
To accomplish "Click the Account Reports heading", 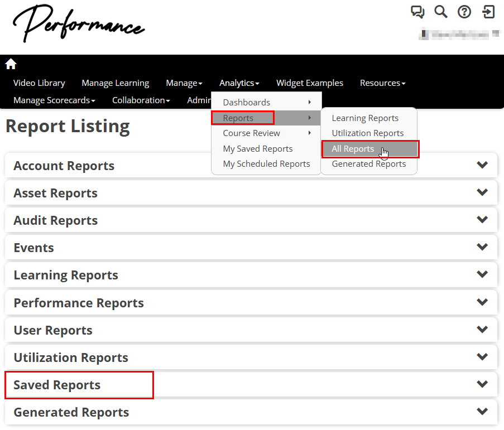I will click(x=64, y=166).
